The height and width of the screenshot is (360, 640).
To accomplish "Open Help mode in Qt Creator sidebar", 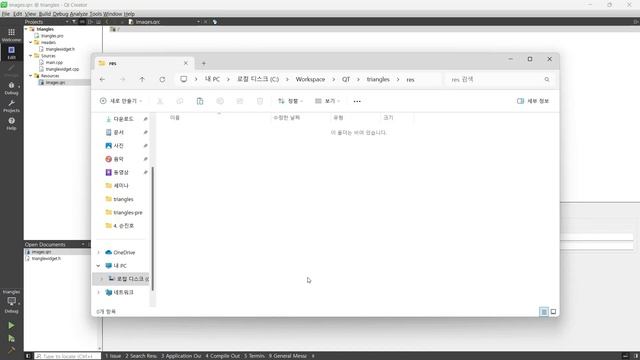I will tap(11, 123).
